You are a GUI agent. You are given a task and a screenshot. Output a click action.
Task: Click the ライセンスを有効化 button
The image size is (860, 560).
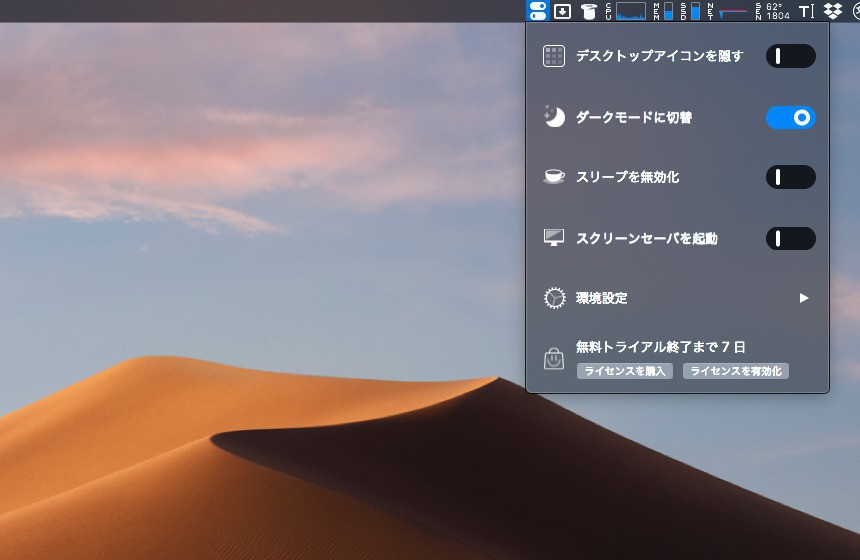(x=735, y=371)
